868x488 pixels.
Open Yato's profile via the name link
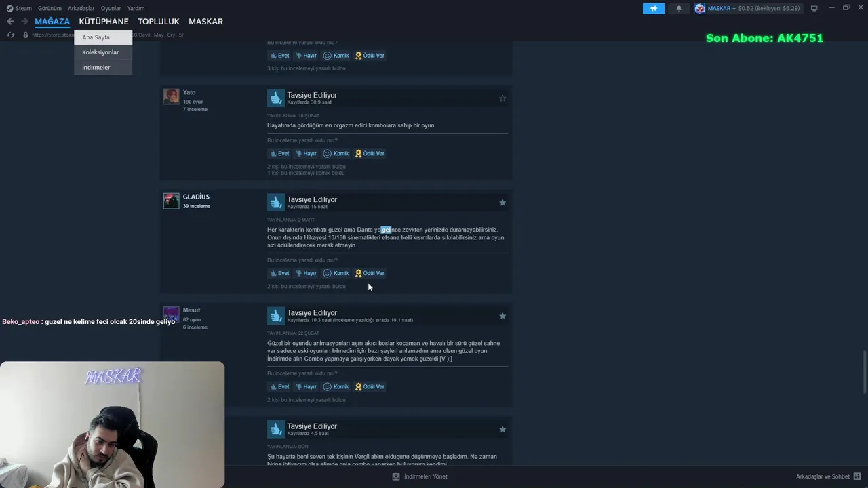click(189, 92)
